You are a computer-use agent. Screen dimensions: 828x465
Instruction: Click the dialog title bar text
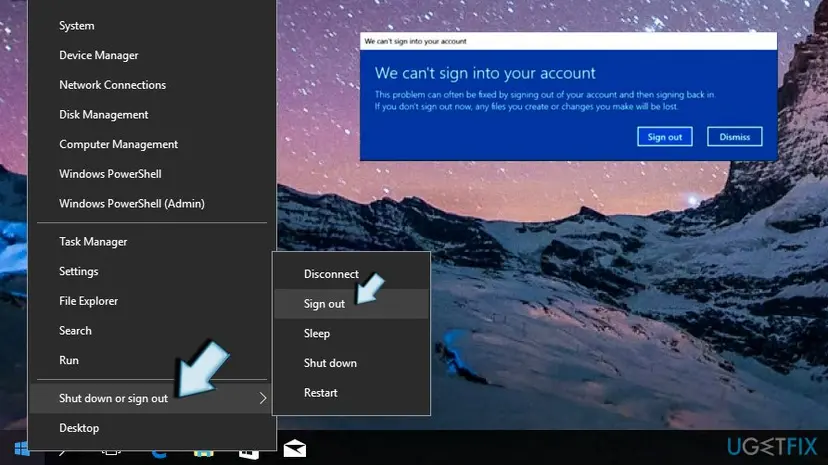[x=415, y=41]
